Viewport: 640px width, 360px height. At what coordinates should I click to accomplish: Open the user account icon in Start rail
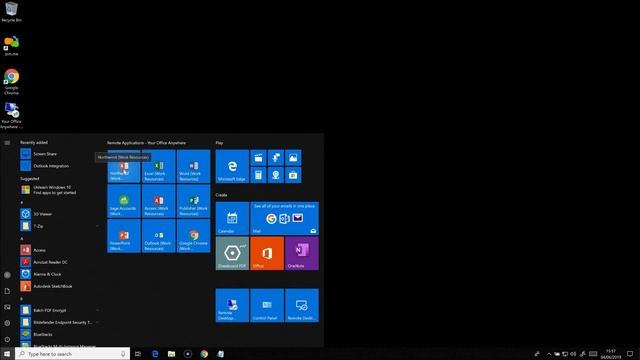click(x=7, y=275)
